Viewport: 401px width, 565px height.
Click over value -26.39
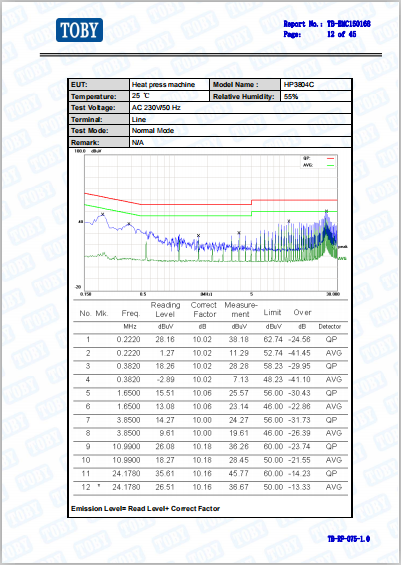coord(299,433)
